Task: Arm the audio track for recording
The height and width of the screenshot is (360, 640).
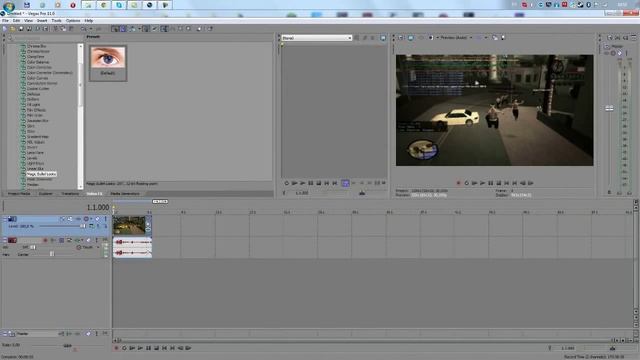Action: (x=45, y=240)
